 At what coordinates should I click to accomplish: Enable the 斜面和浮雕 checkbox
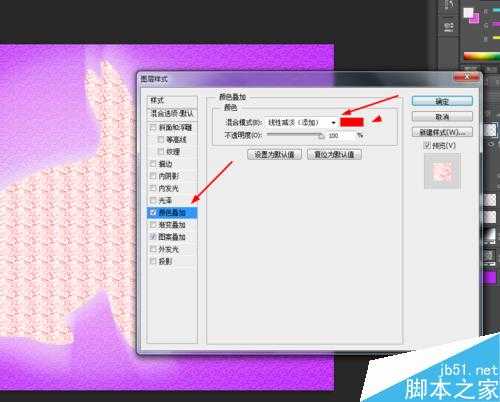153,127
